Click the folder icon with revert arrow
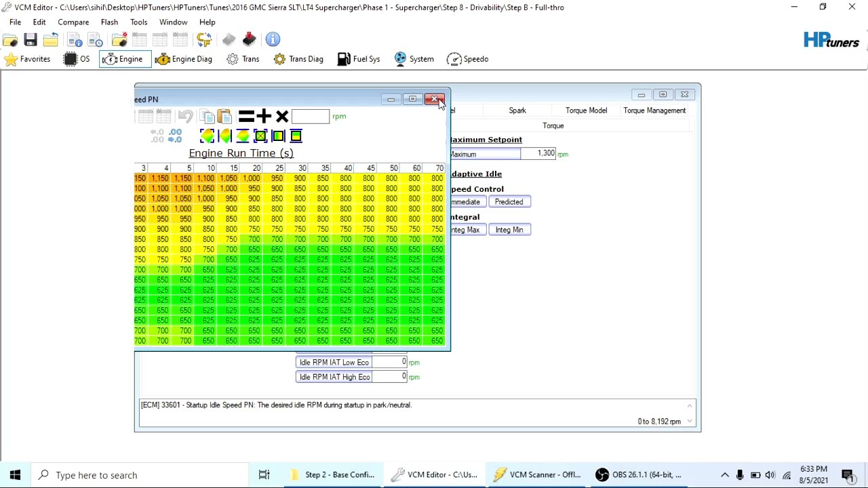Screen dimensions: 868x488 50,40
